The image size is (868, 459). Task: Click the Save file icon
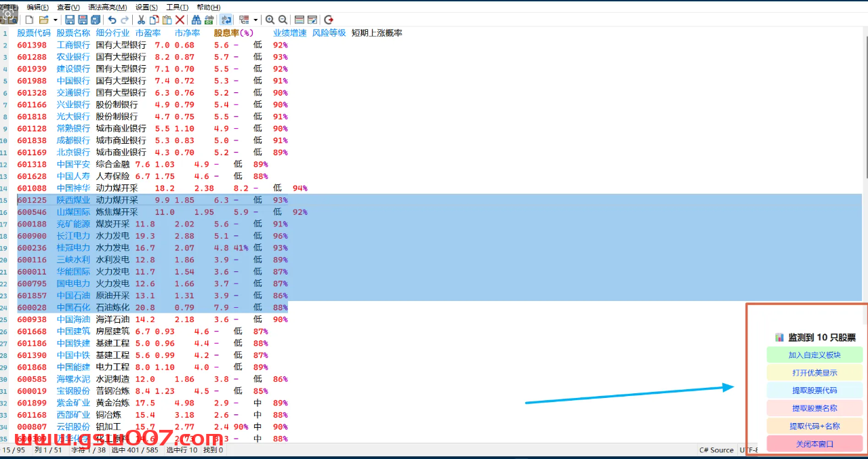tap(70, 20)
